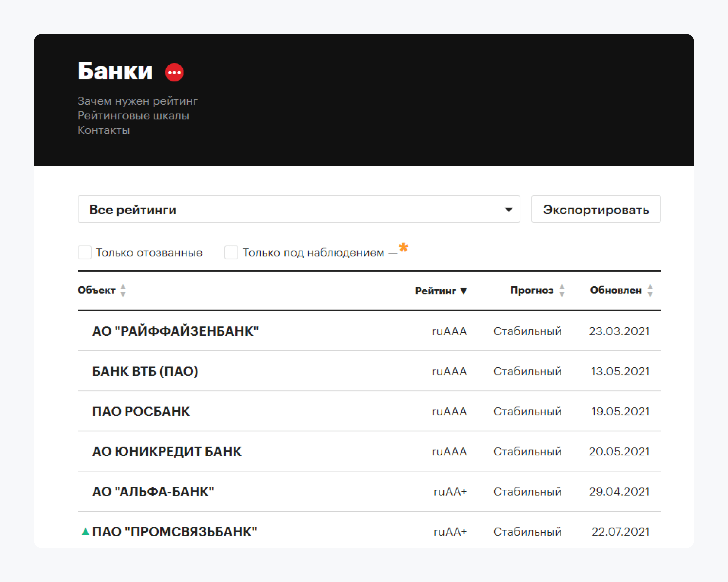728x582 pixels.
Task: Click ruAAA rating of Юникредит Банк
Action: 450,452
